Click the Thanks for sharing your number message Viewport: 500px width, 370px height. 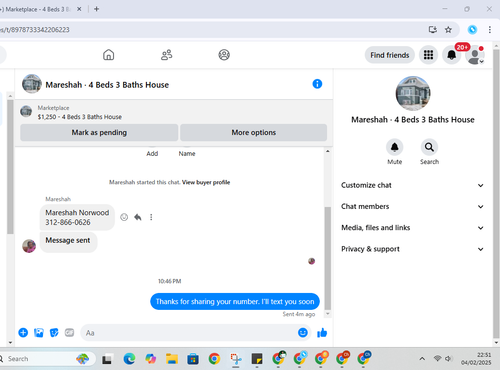coord(235,302)
